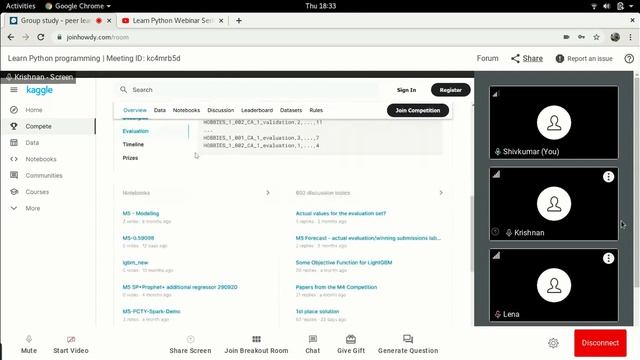Click the Kaggle Search field
Image resolution: width=640 pixels, height=360 pixels.
pyautogui.click(x=248, y=89)
